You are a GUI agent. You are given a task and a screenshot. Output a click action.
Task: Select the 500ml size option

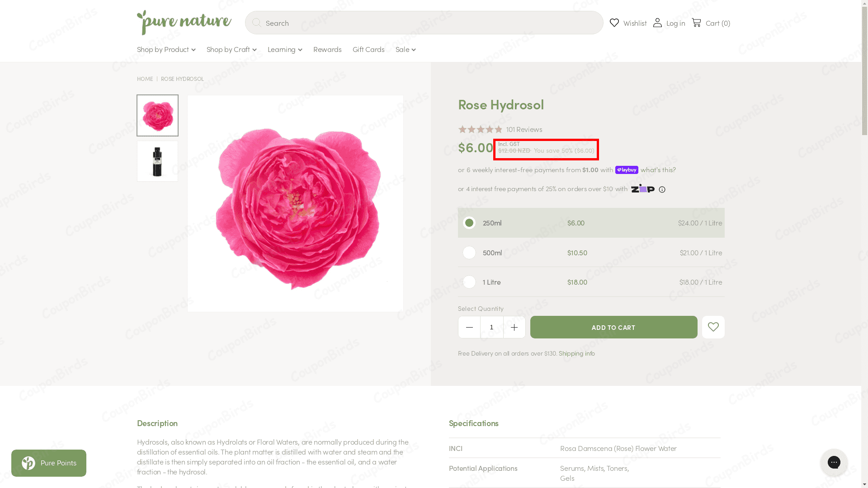tap(469, 252)
